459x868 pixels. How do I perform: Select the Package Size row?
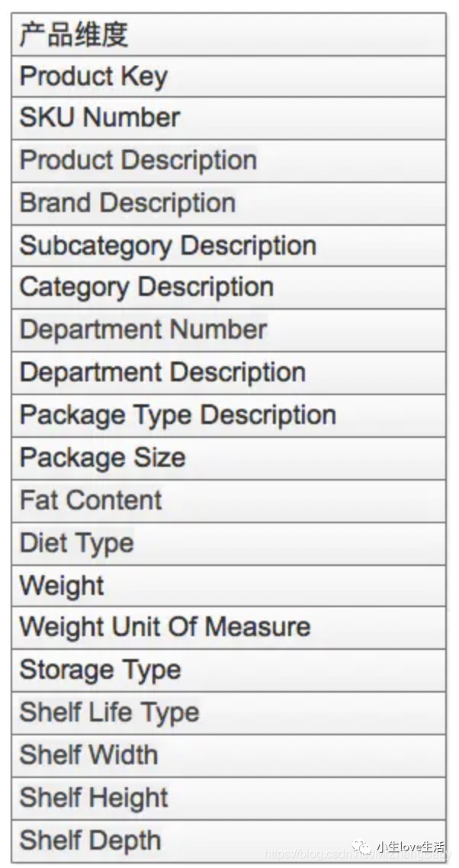229,458
